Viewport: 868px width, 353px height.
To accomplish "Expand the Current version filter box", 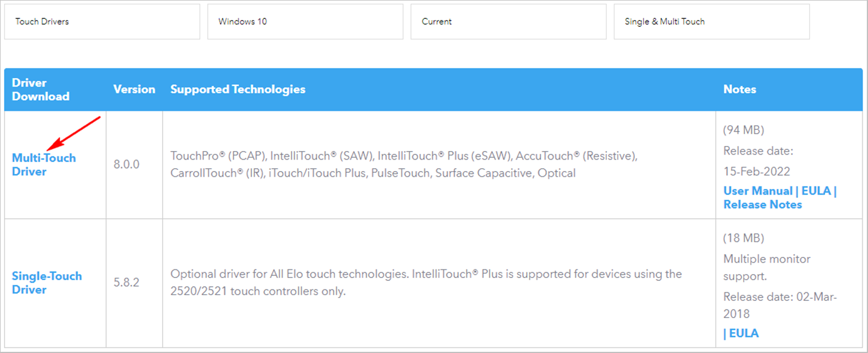I will (508, 22).
